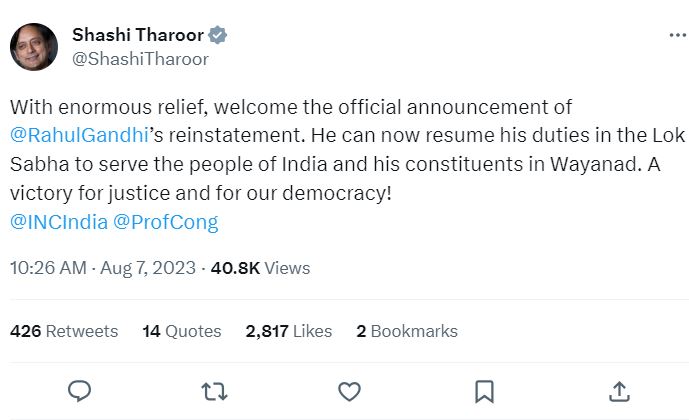
Task: Click the 10:26 AM Aug 7, 2023 timestamp
Action: click(x=102, y=268)
